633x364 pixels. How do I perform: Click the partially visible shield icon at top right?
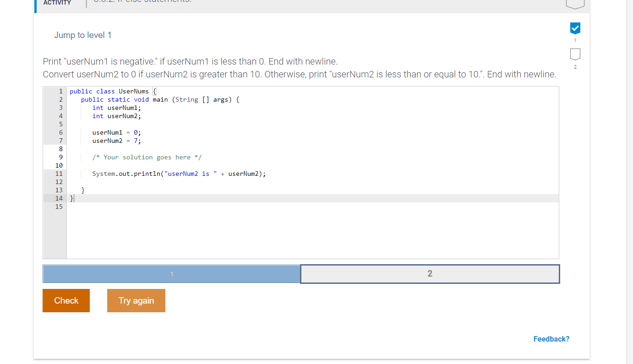click(x=575, y=4)
